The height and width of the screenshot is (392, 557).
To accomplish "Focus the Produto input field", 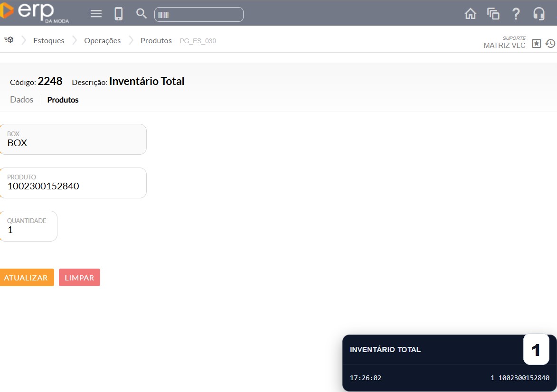I will pyautogui.click(x=73, y=186).
